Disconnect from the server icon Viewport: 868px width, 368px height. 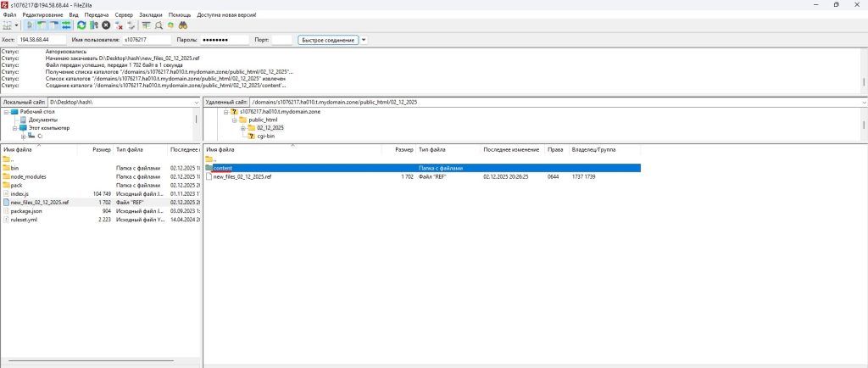120,26
